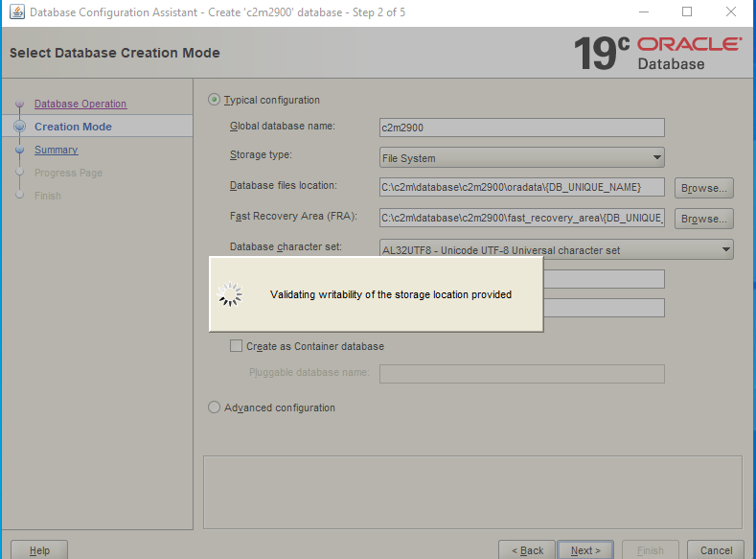The height and width of the screenshot is (559, 756).
Task: Click the 'Progress Page' step text
Action: (x=68, y=173)
